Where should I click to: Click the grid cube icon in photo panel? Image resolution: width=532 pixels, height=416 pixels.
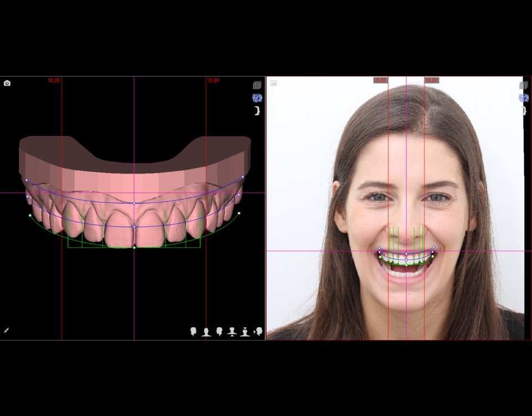(524, 85)
